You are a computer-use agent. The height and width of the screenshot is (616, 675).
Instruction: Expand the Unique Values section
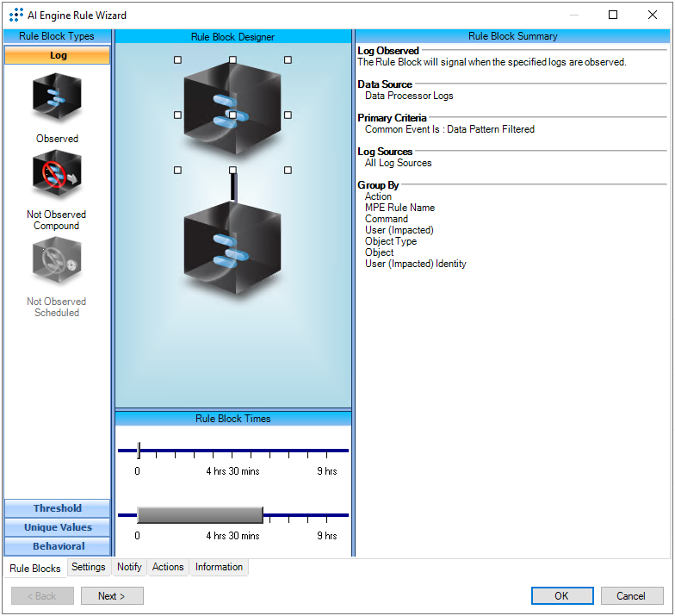58,527
